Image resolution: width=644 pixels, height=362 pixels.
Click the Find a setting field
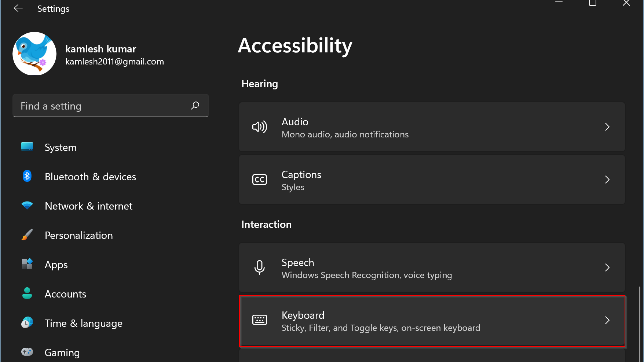point(103,106)
